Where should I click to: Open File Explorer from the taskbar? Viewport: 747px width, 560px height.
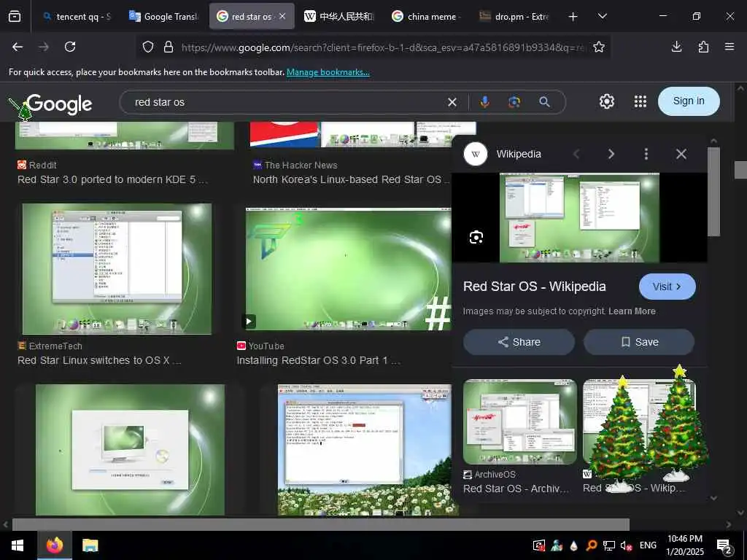pyautogui.click(x=90, y=545)
